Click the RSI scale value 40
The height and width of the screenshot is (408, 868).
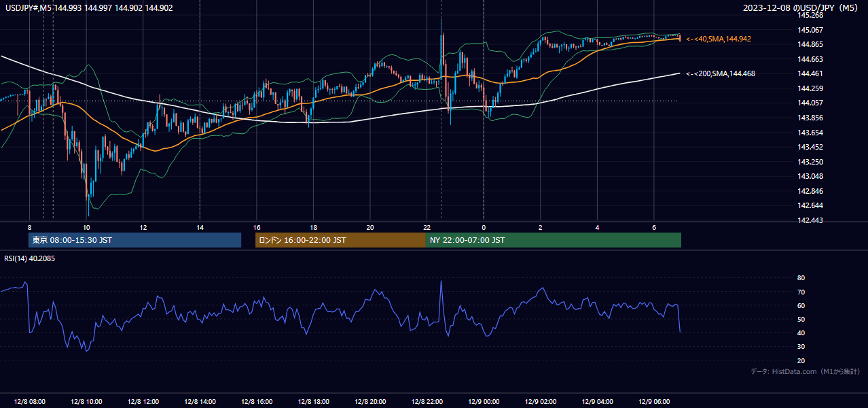(801, 333)
